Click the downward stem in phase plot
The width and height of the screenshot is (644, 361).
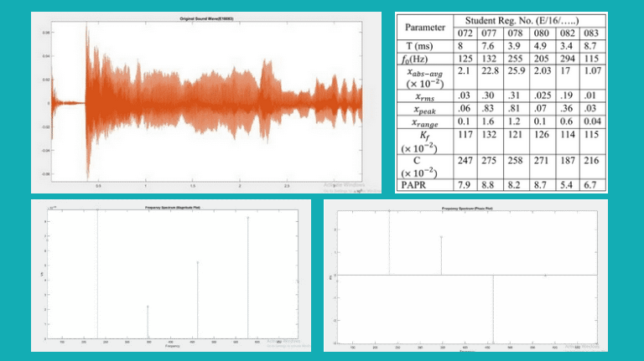click(x=493, y=307)
